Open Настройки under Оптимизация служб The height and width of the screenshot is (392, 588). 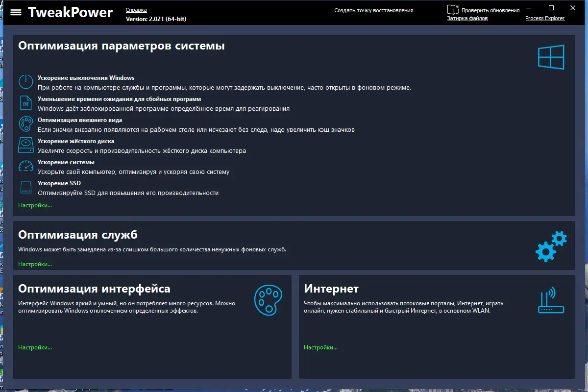coord(35,264)
